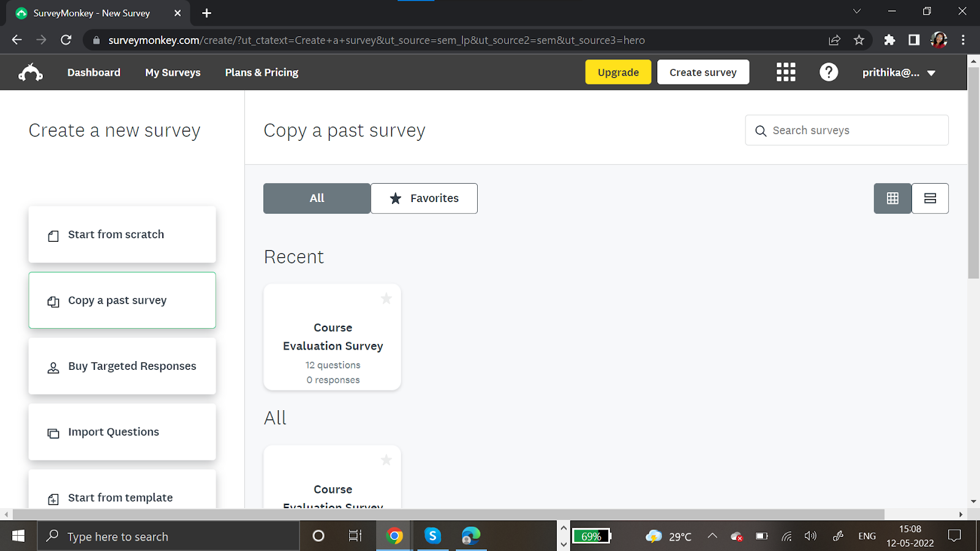Click the Create survey button
Image resolution: width=980 pixels, height=551 pixels.
click(703, 72)
